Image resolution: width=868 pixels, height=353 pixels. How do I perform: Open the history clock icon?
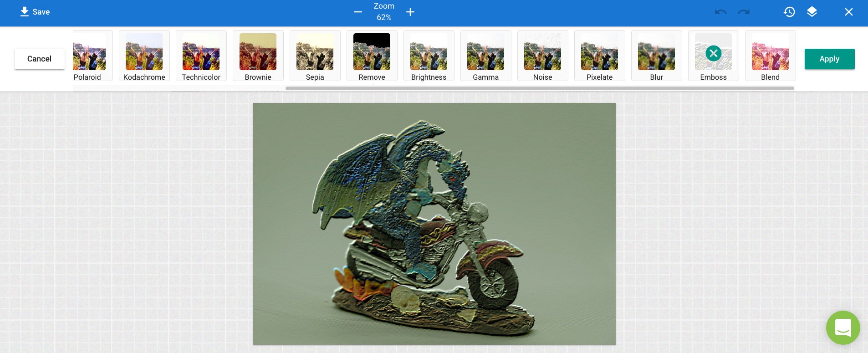(x=789, y=12)
